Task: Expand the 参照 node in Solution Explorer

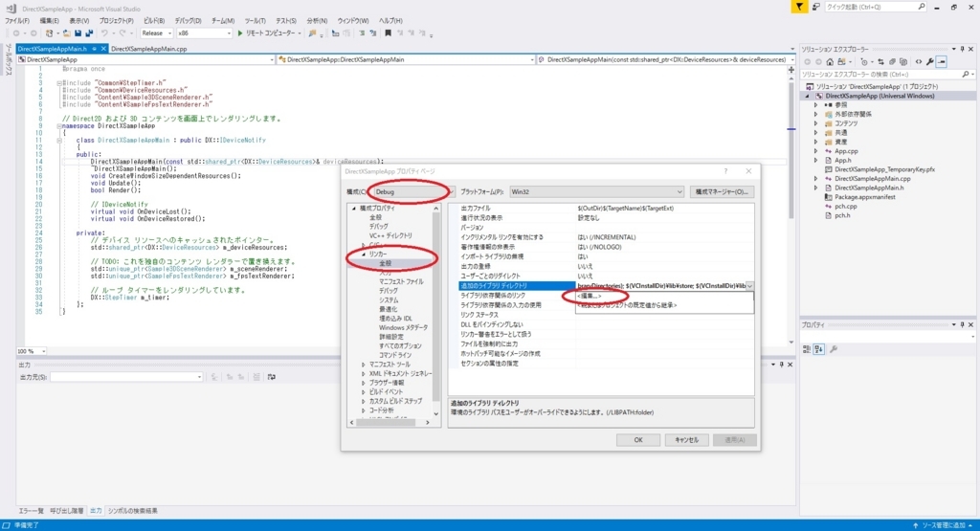Action: click(x=815, y=105)
